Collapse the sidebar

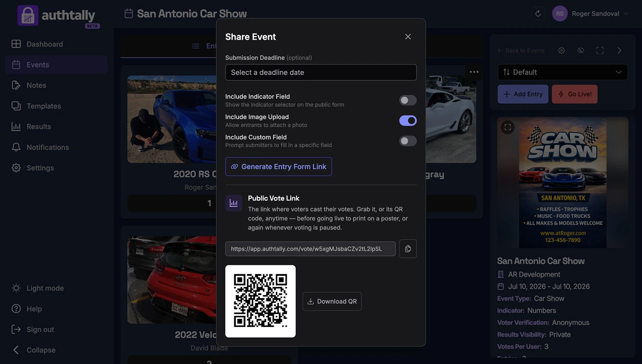point(56,350)
